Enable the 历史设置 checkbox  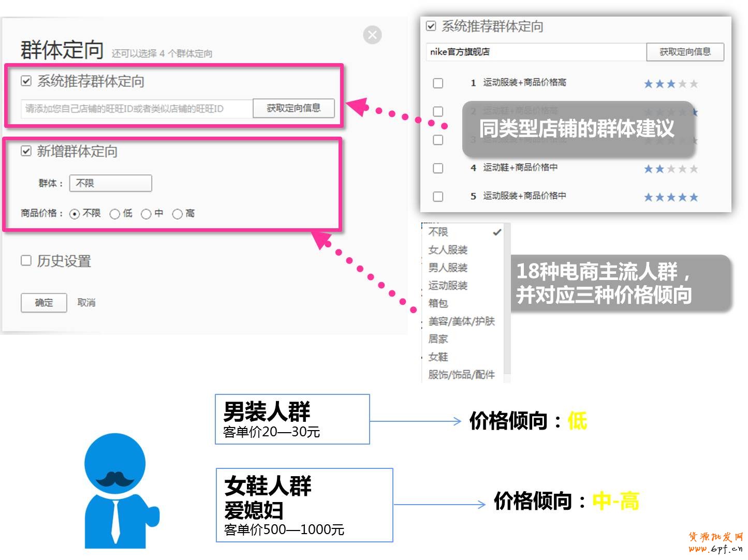[26, 260]
